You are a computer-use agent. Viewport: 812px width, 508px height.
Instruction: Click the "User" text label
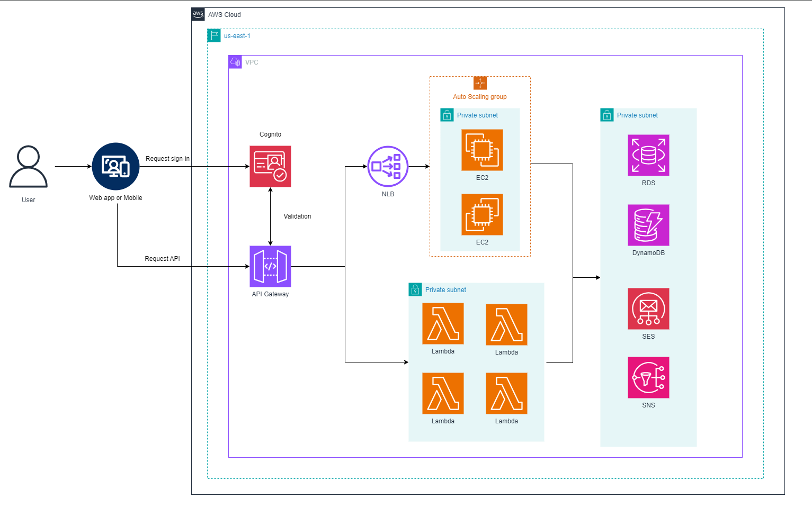(29, 200)
